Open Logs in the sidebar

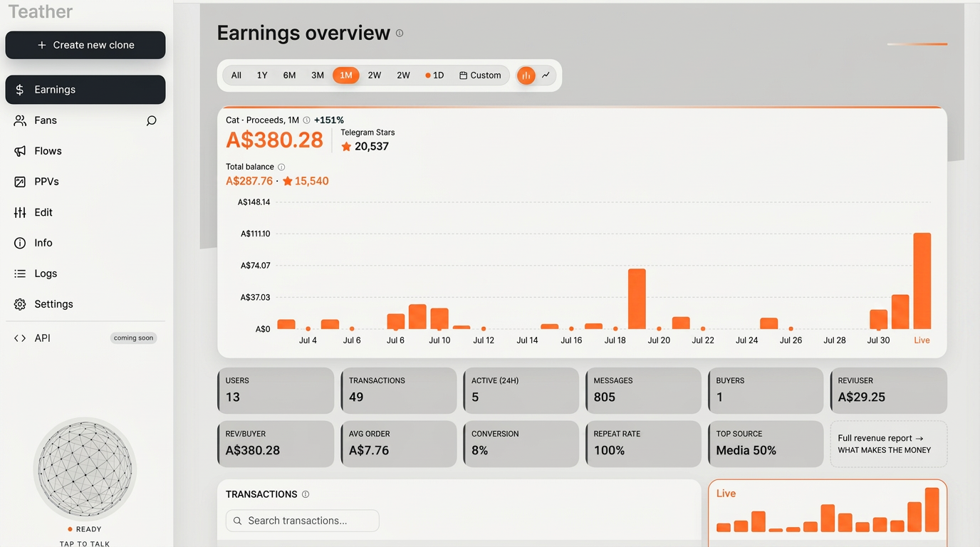(85, 273)
